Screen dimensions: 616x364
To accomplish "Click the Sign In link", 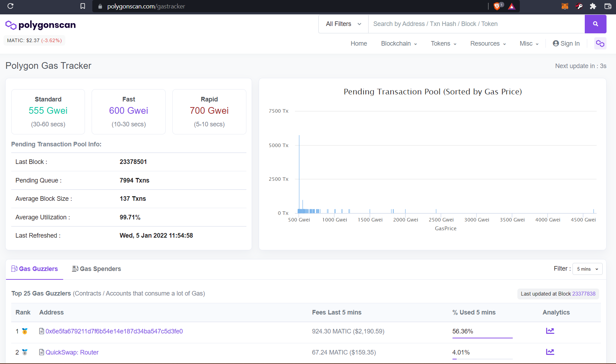I will coord(566,44).
